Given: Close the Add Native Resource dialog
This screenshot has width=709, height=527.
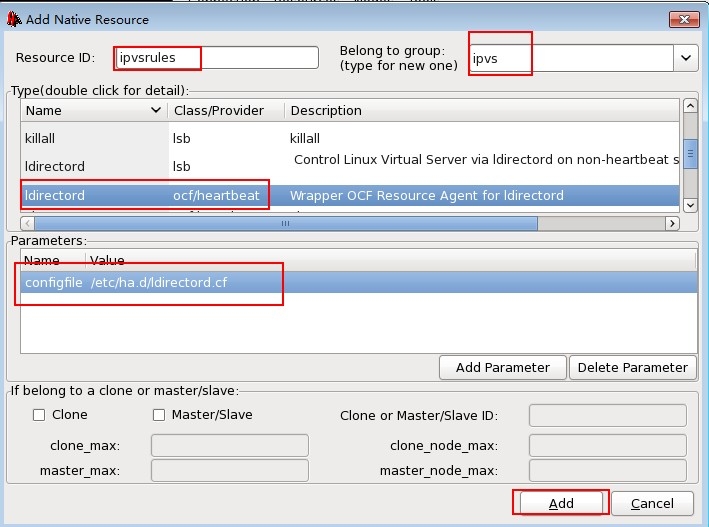Looking at the screenshot, I should click(x=684, y=19).
